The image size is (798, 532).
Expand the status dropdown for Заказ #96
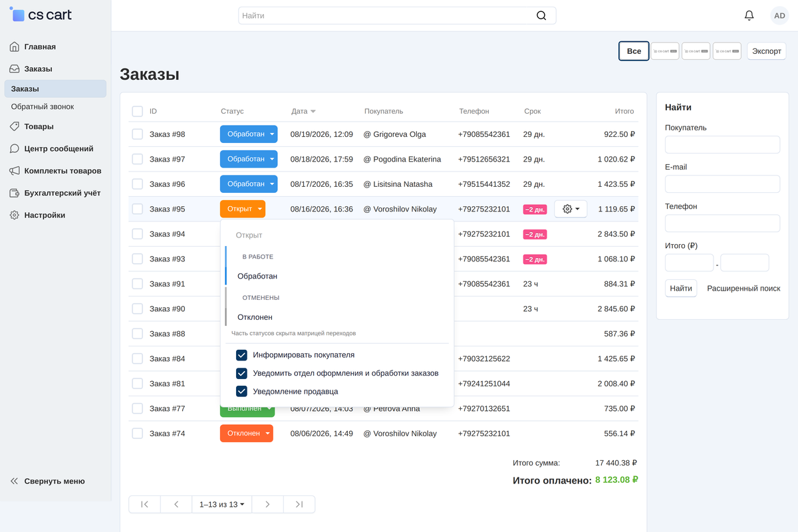(249, 184)
